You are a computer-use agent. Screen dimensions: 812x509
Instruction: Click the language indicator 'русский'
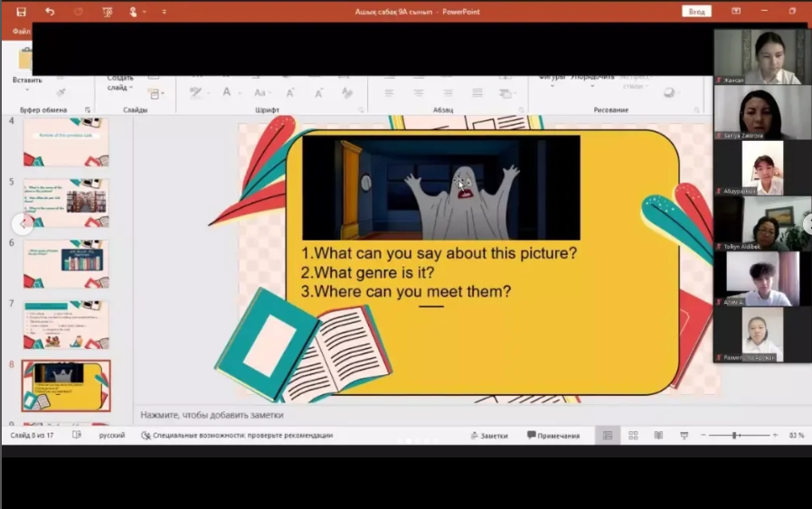(112, 436)
